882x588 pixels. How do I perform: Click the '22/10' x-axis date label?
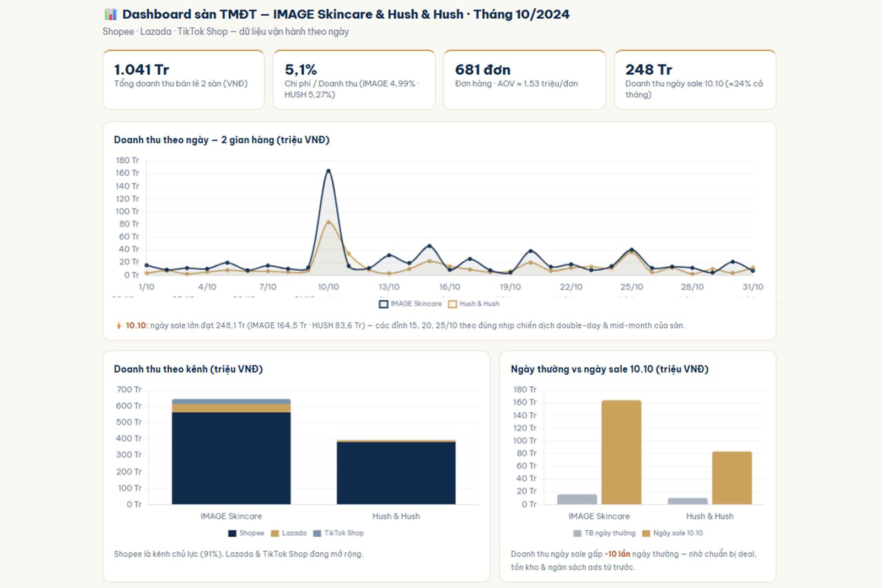[x=571, y=287]
